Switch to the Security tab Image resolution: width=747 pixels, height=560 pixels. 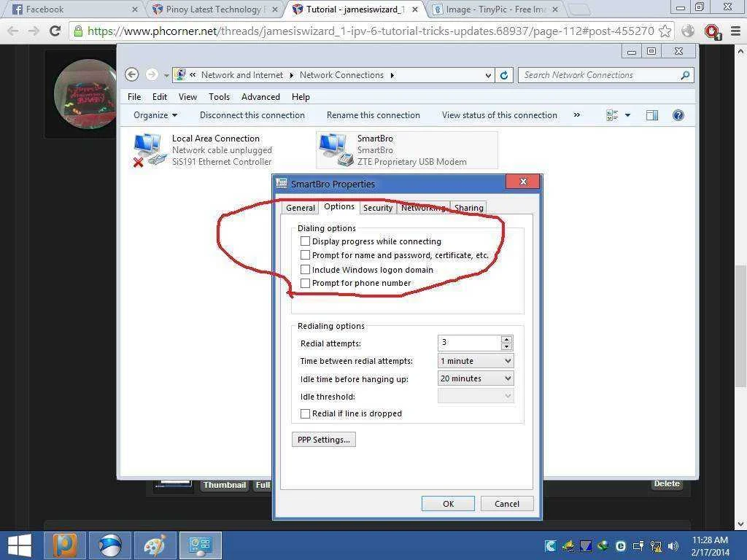378,208
